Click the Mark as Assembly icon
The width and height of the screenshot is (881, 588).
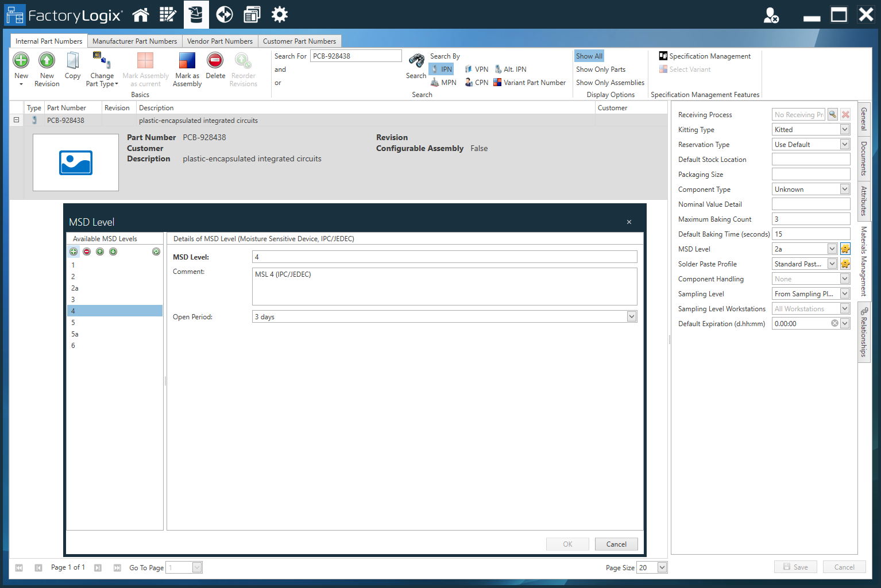187,60
